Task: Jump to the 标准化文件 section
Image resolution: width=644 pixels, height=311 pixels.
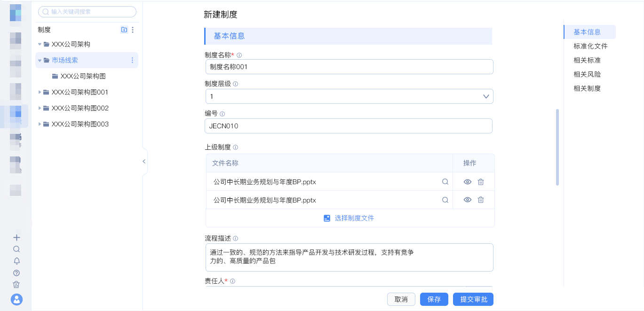Action: pyautogui.click(x=590, y=46)
